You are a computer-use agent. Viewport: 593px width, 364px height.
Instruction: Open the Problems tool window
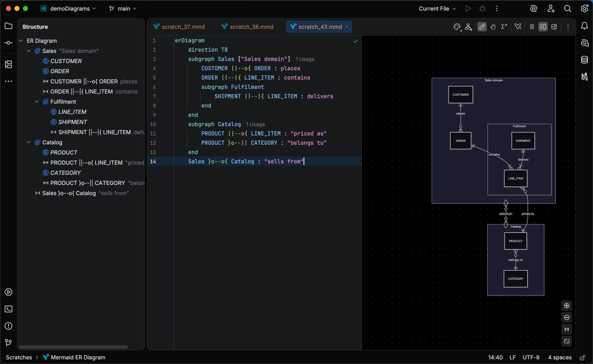tap(8, 326)
